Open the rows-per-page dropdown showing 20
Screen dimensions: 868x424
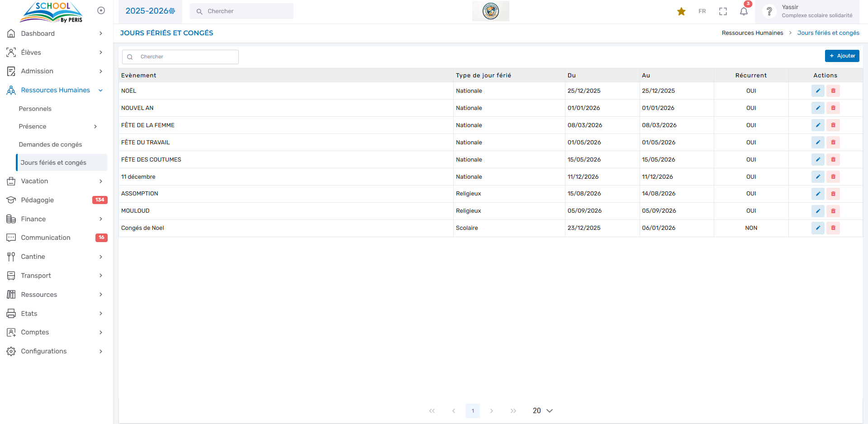click(x=542, y=411)
